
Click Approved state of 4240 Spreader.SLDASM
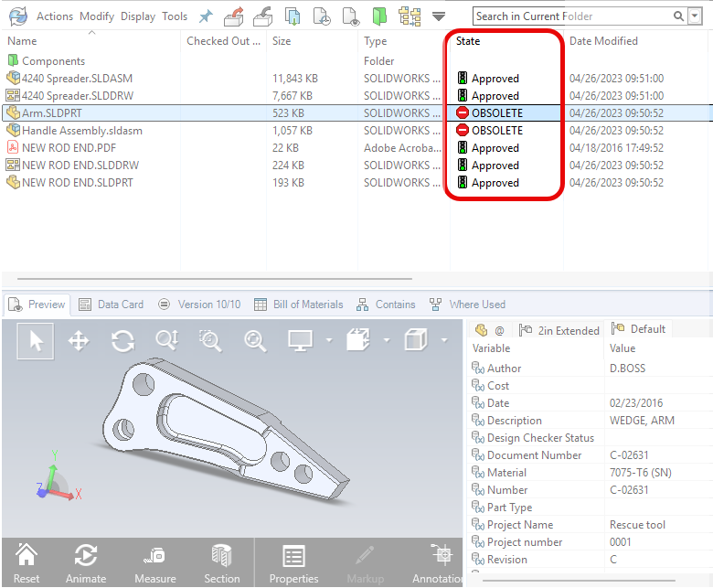[x=487, y=79]
